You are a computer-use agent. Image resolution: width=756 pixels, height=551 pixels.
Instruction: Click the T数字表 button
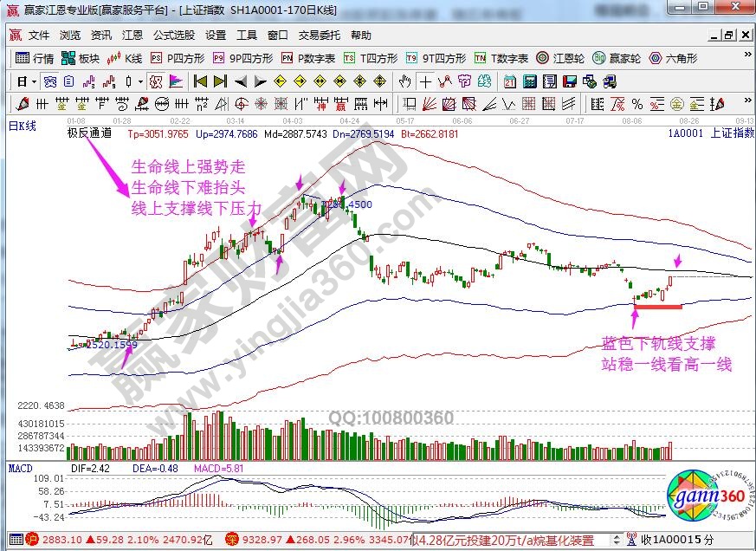point(501,58)
